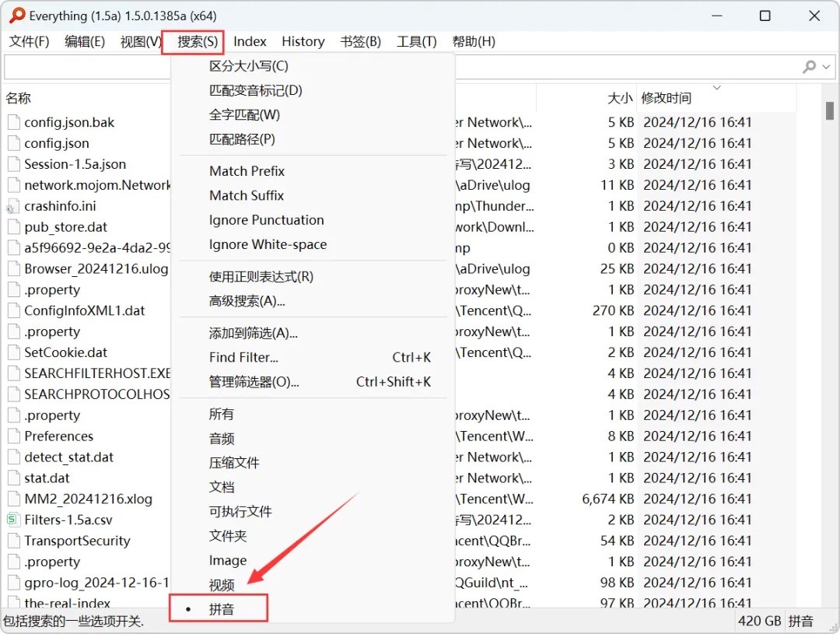Viewport: 840px width, 634px height.
Task: Toggle 全字匹配(W) option
Action: click(313, 114)
